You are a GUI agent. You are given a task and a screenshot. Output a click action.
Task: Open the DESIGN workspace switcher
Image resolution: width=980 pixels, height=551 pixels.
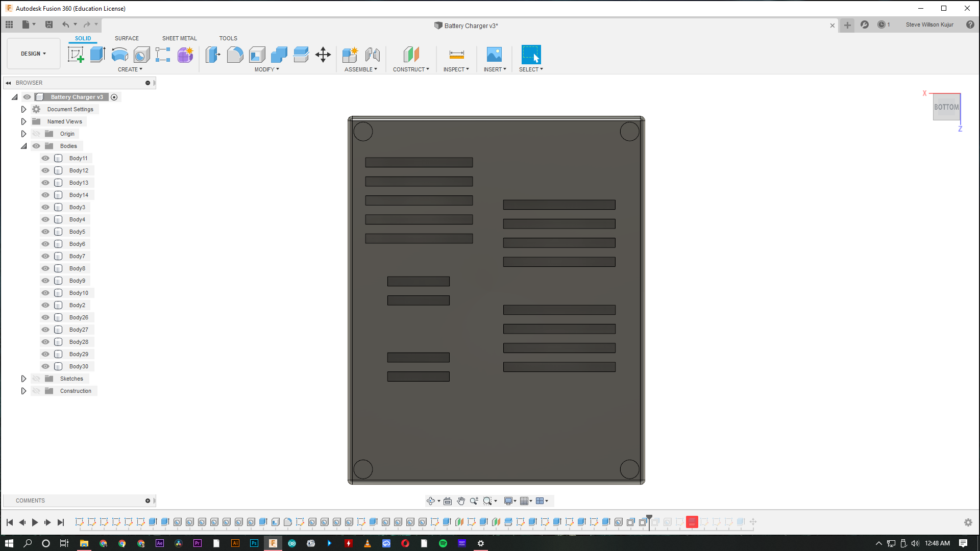(x=33, y=53)
